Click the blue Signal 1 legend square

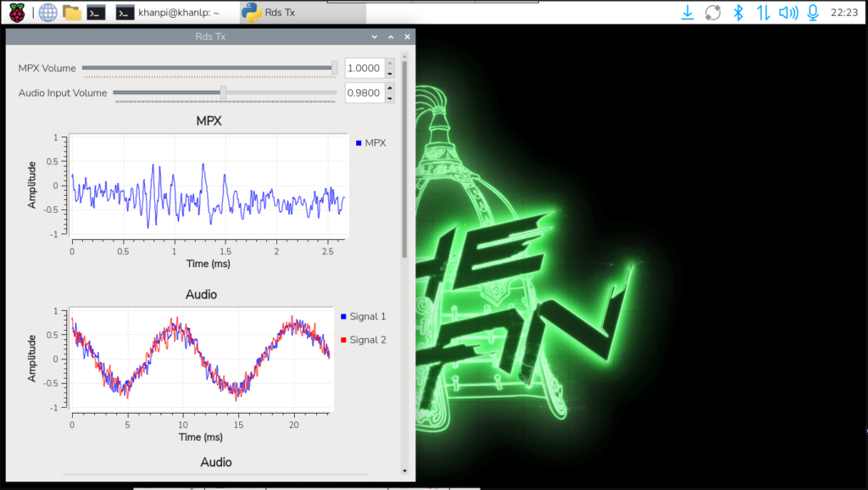coord(344,316)
